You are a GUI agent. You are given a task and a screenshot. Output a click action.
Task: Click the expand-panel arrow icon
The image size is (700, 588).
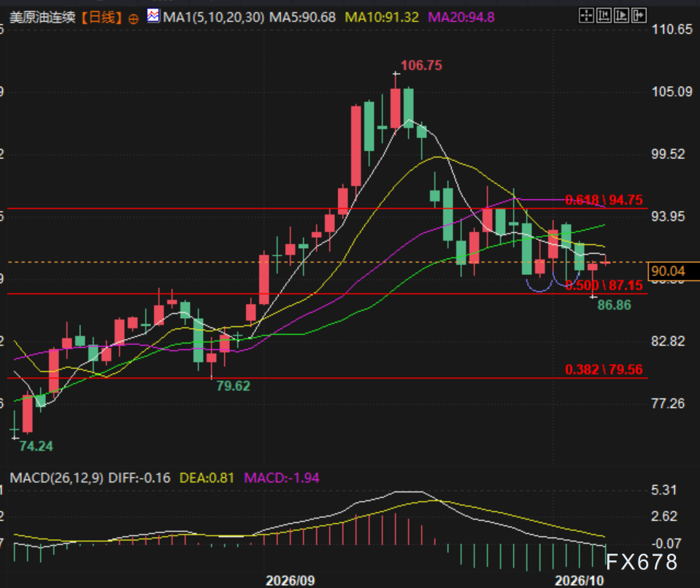639,15
